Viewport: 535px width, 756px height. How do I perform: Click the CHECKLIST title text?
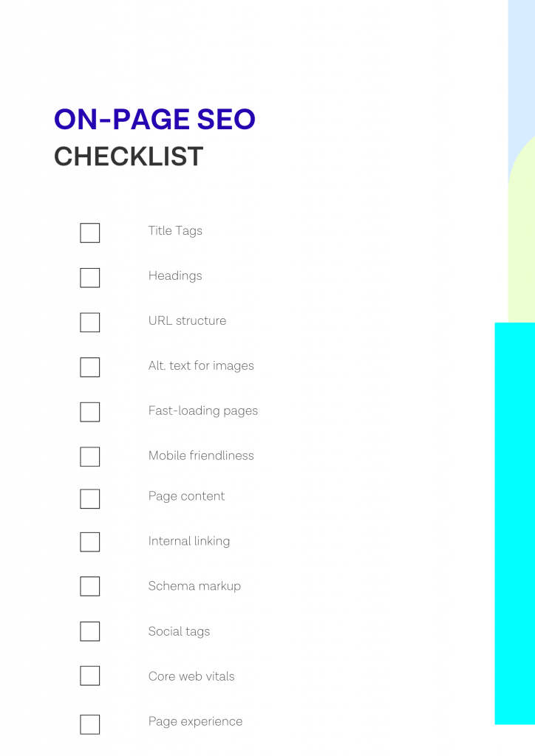[129, 157]
